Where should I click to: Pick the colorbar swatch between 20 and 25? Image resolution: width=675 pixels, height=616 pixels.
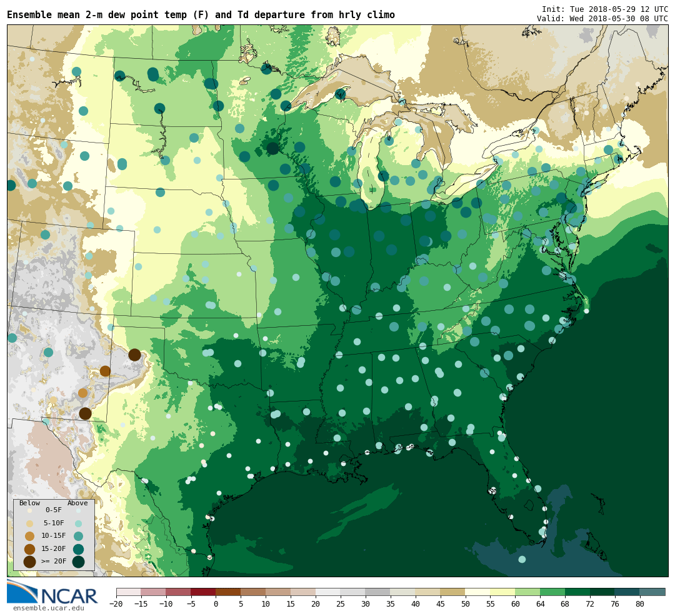pyautogui.click(x=329, y=592)
